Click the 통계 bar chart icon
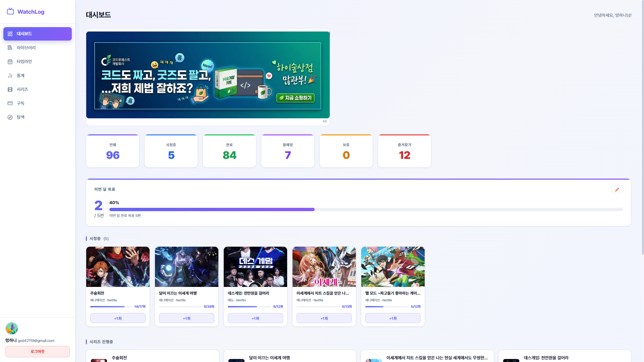Viewport: 644px width, 362px height. tap(10, 75)
